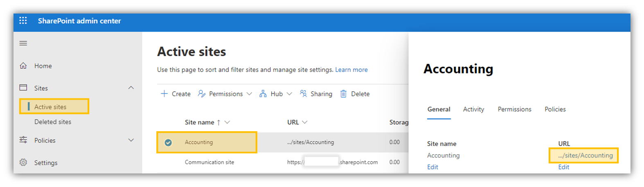Click the Sharing people icon
Image resolution: width=644 pixels, height=187 pixels.
[x=303, y=93]
